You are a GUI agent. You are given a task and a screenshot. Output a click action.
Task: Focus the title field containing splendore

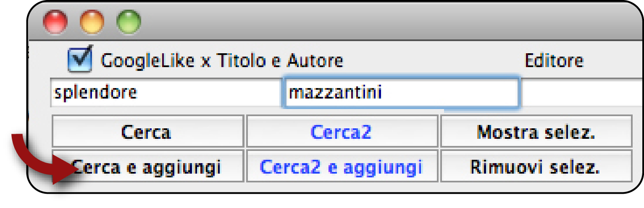(x=166, y=92)
